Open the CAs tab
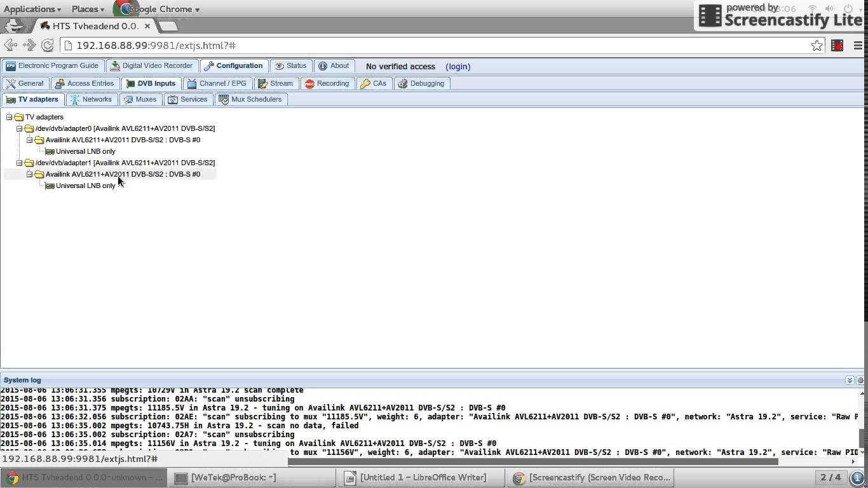Screen dimensions: 868x488 (x=374, y=83)
